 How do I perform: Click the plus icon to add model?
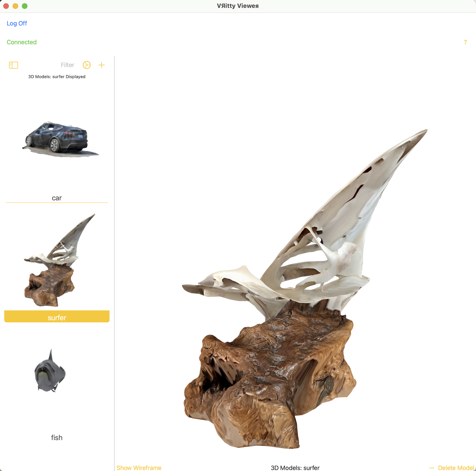(101, 65)
